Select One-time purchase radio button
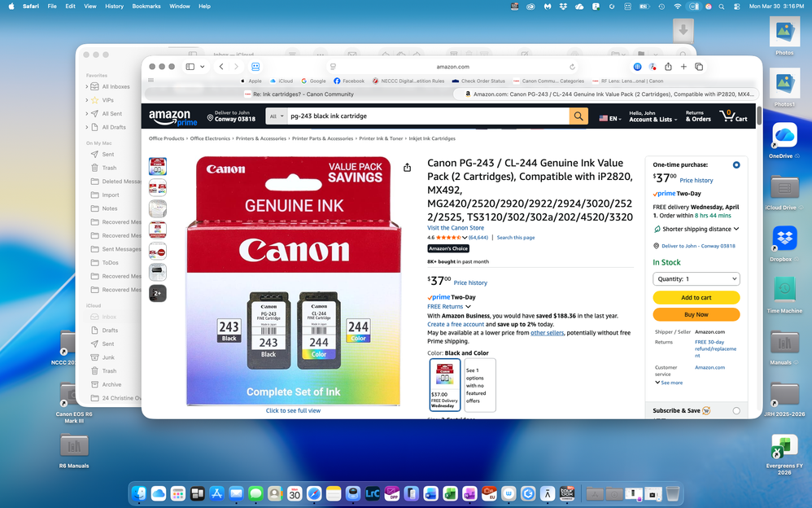This screenshot has width=812, height=508. (736, 164)
